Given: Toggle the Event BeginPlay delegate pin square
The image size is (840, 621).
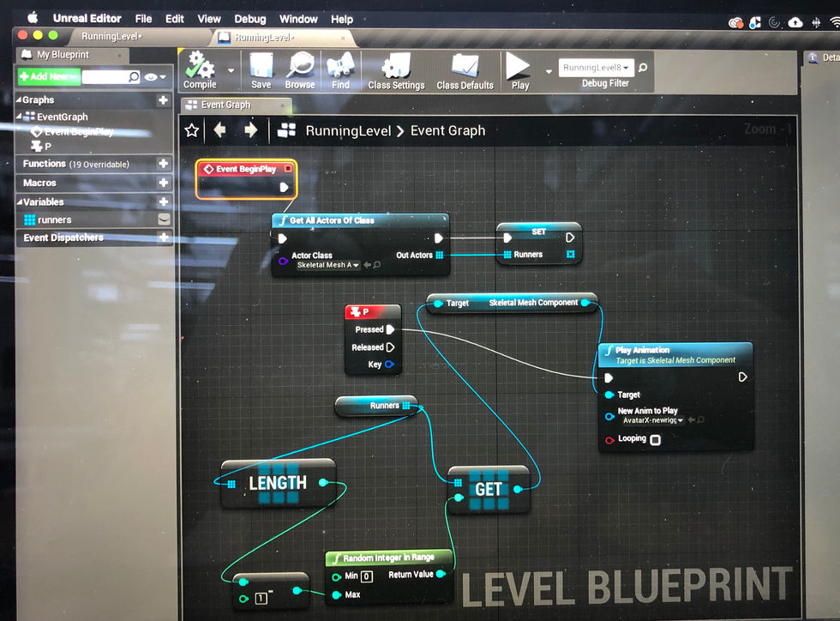Looking at the screenshot, I should pos(288,168).
